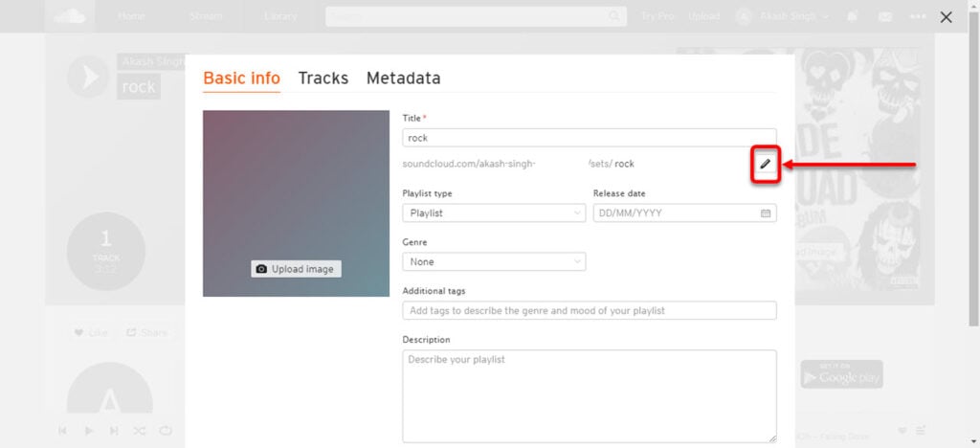Expand the Genre dropdown
Viewport: 980px width, 448px height.
pos(494,261)
